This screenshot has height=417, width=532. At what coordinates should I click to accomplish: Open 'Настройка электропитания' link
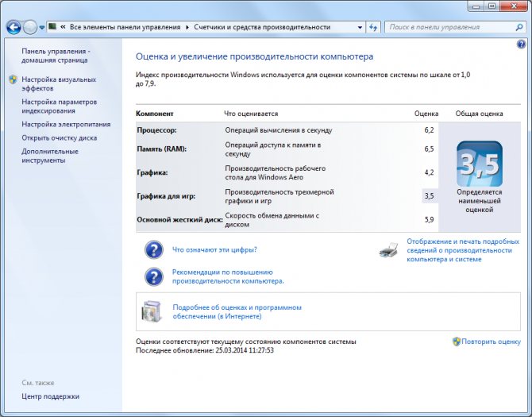(x=66, y=124)
